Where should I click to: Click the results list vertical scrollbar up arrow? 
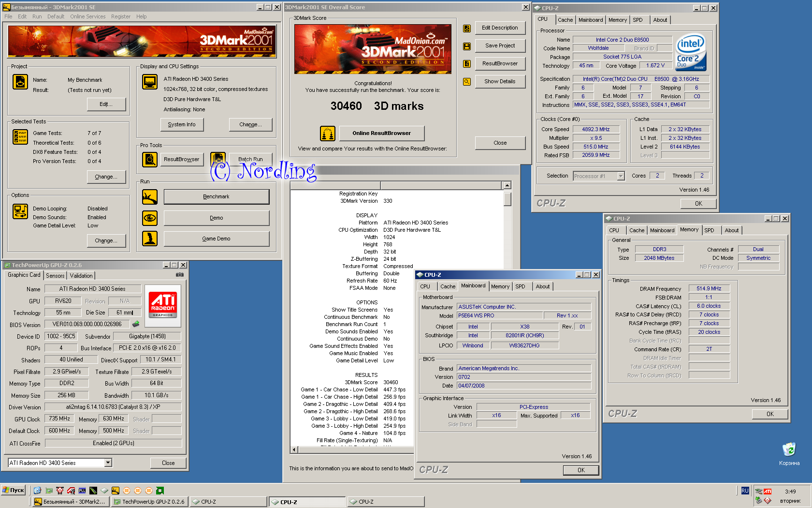(x=507, y=185)
